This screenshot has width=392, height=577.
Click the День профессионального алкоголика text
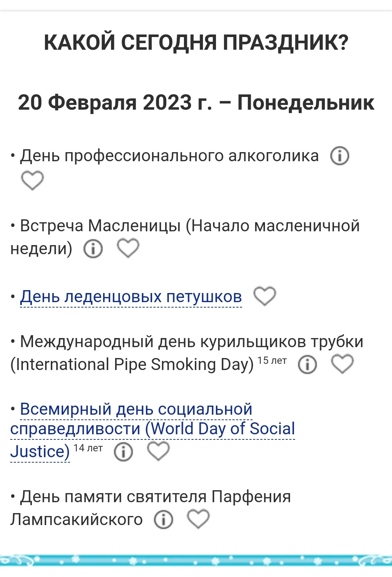click(169, 156)
